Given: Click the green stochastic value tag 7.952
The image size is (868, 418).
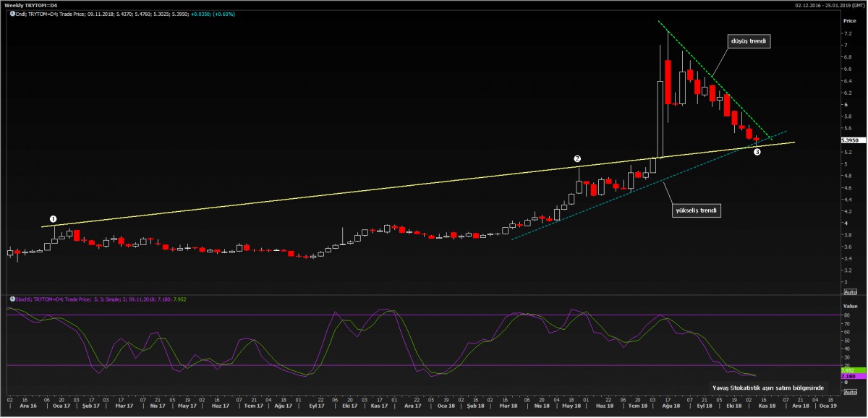Looking at the screenshot, I should tap(849, 370).
